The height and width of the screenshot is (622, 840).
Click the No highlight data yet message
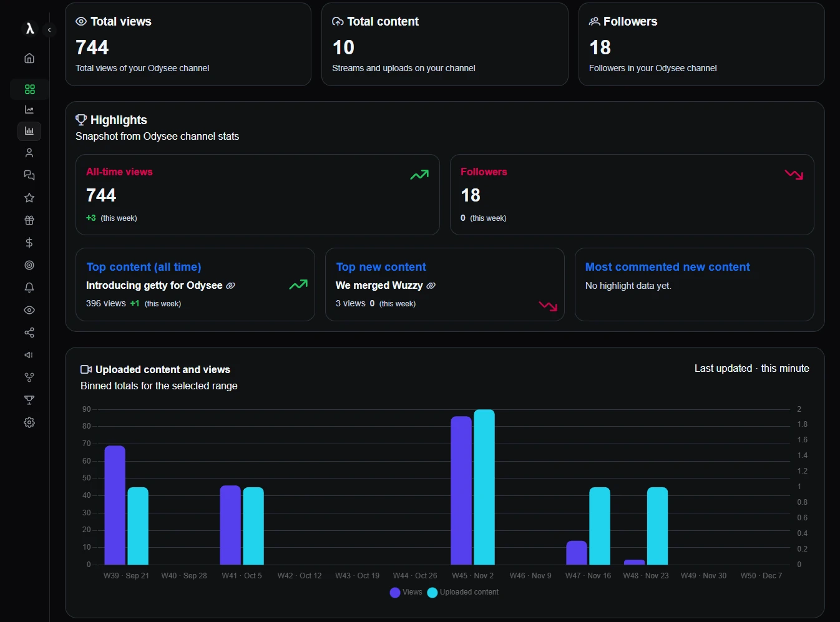[628, 286]
